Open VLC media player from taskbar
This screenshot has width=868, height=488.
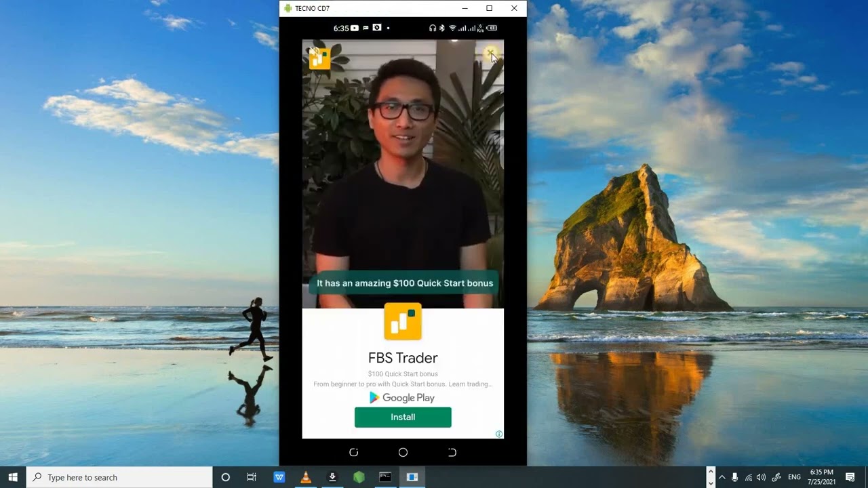click(306, 477)
